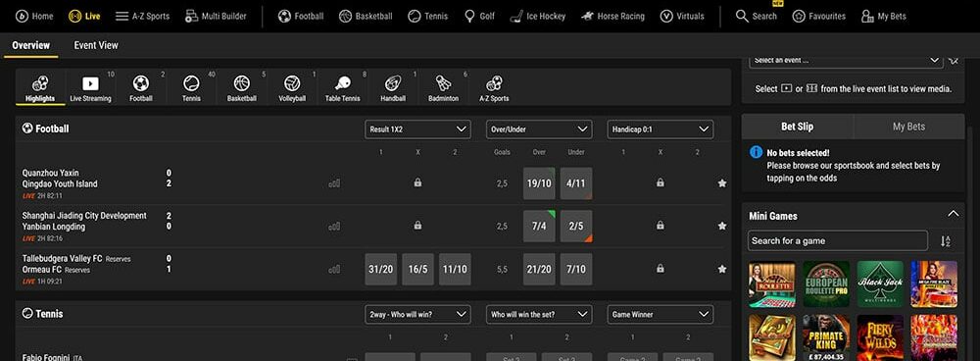
Task: Open Multi Builder
Action: 216,17
